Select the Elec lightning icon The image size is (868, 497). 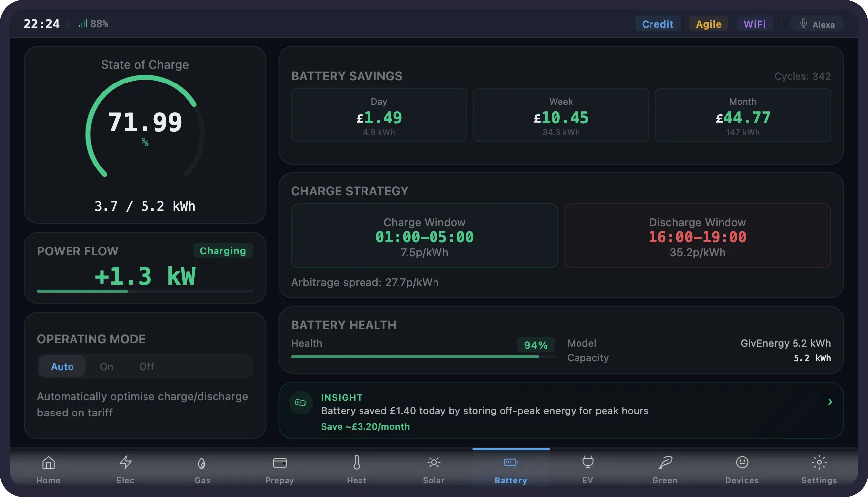coord(125,468)
